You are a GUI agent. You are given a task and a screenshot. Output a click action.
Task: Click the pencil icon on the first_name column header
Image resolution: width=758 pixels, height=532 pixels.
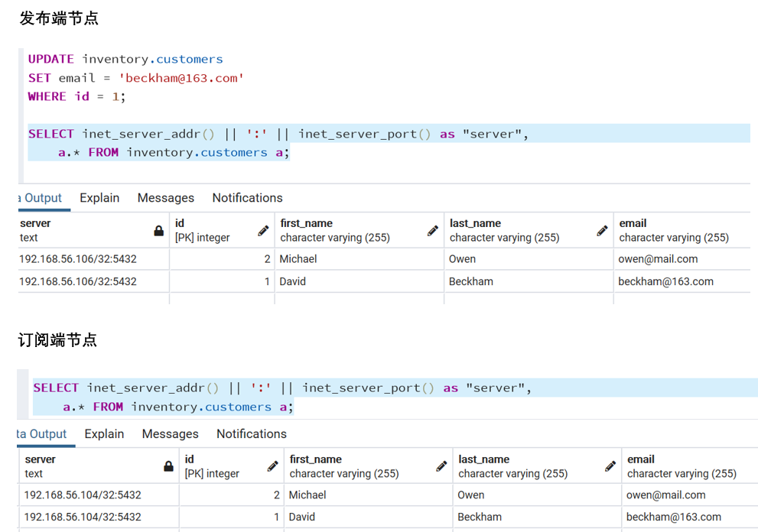[433, 230]
